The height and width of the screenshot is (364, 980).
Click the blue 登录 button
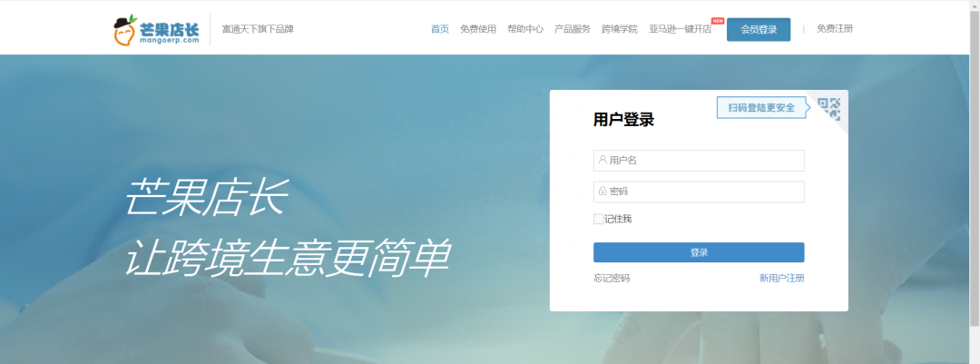699,252
